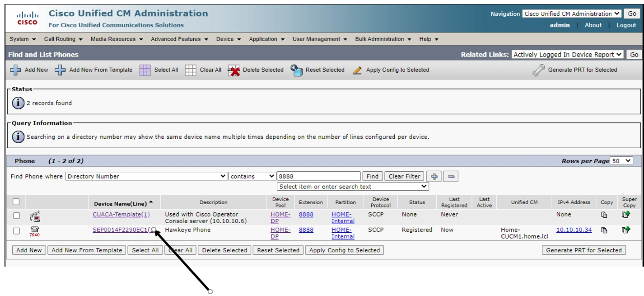Click the Status information icon
This screenshot has width=644, height=296.
[x=18, y=103]
